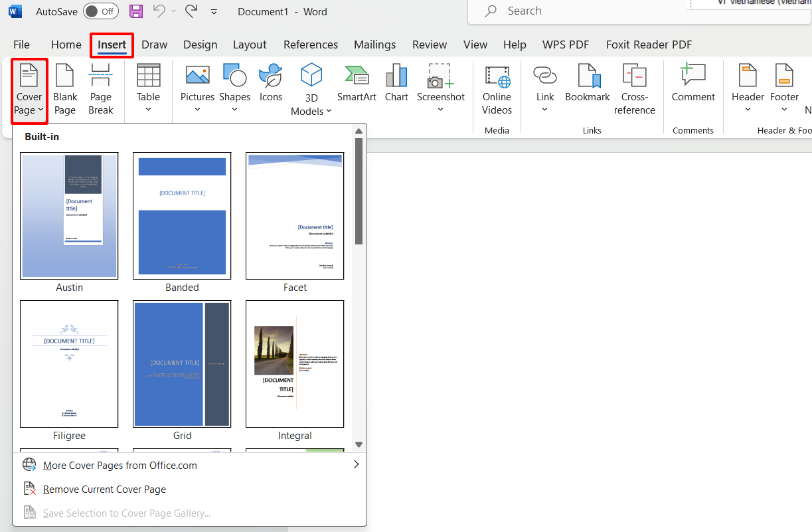This screenshot has height=532, width=812.
Task: Open the Screenshot dropdown
Action: click(x=440, y=110)
